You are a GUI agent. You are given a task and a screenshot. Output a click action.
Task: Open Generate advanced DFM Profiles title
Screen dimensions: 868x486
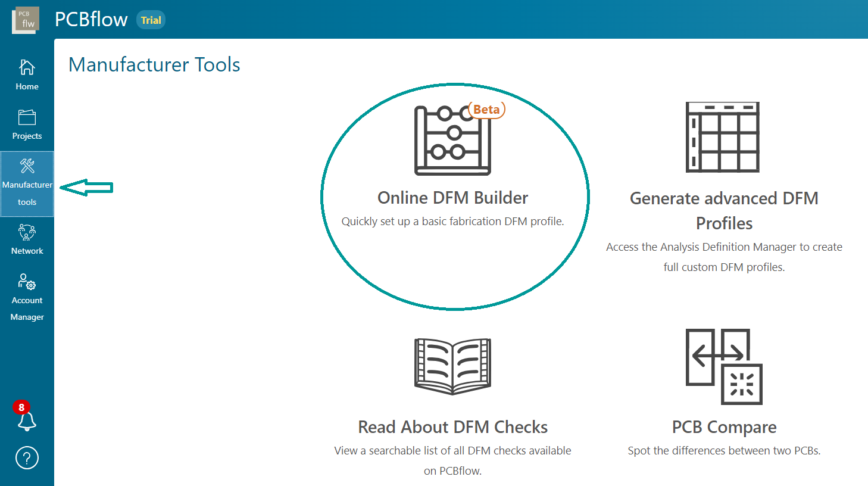(724, 210)
